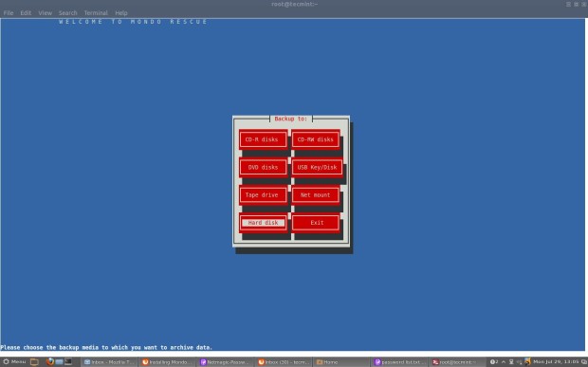Launch Firefox from the panel
This screenshot has height=367, width=588.
pos(49,361)
